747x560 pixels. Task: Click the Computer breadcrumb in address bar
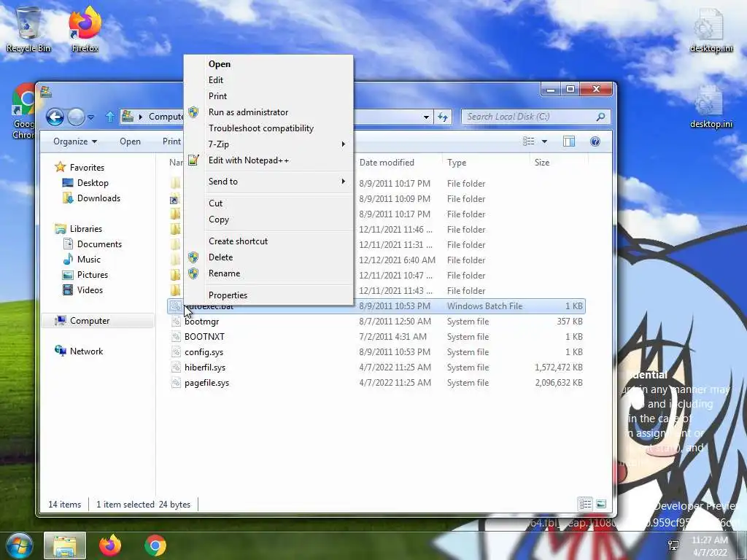[166, 117]
